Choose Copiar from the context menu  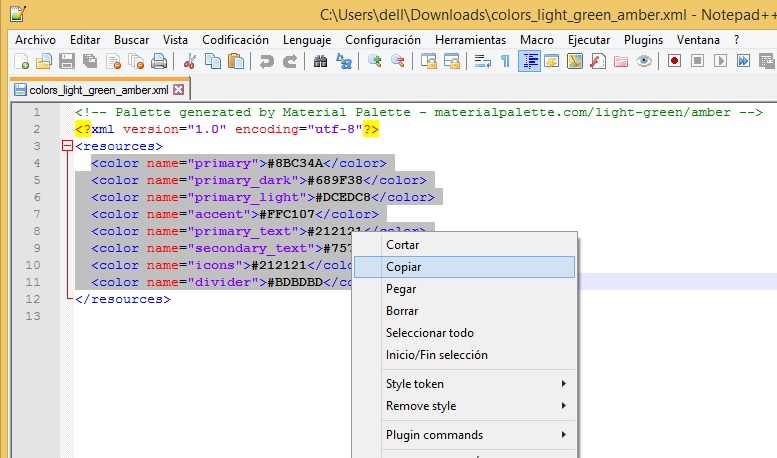pos(404,267)
